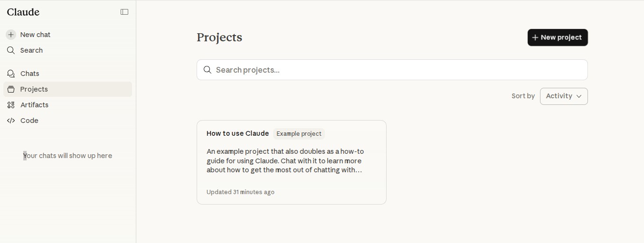The image size is (644, 243).
Task: Start a New chat
Action: [x=35, y=35]
